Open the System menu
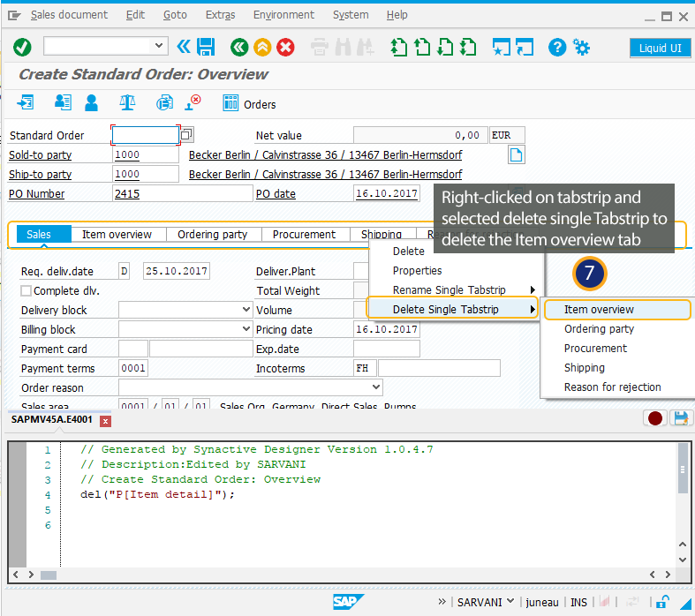The image size is (695, 616). 351,15
